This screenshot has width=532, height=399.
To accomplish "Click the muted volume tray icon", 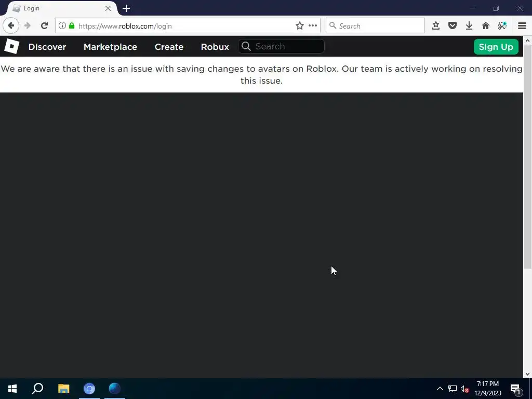I will pos(464,389).
